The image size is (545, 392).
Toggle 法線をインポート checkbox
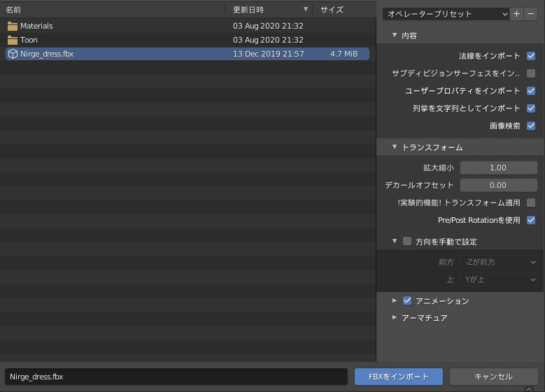531,56
